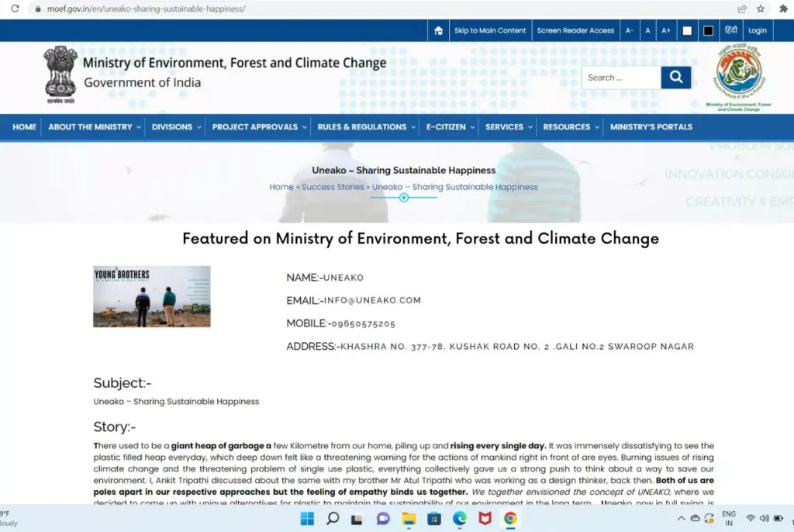The width and height of the screenshot is (794, 532).
Task: Decrease font size with A- button
Action: click(x=630, y=30)
